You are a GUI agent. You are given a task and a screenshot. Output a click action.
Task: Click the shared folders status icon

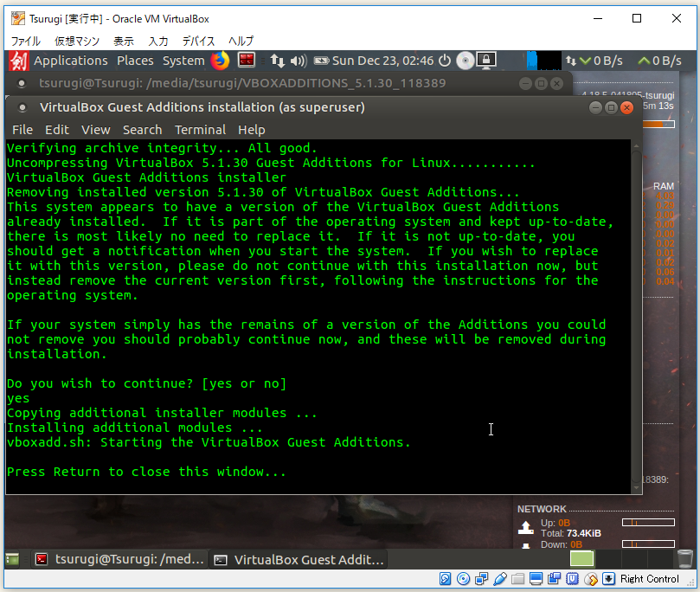(517, 579)
